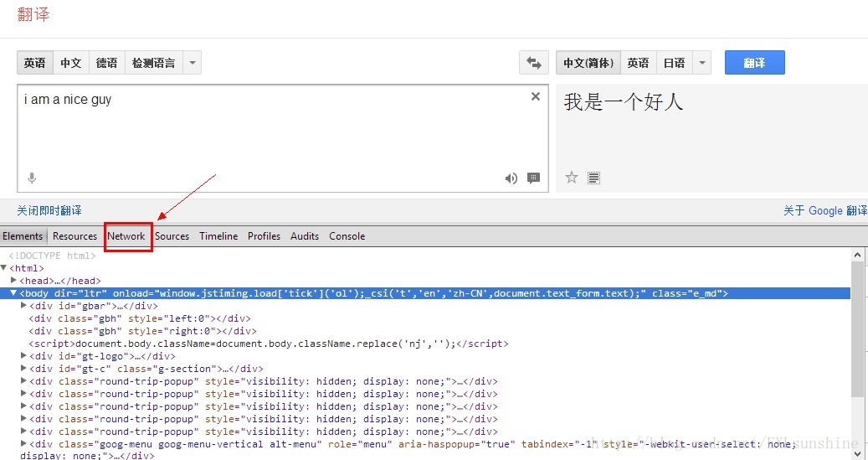Collapse the html node triangle

click(4, 267)
